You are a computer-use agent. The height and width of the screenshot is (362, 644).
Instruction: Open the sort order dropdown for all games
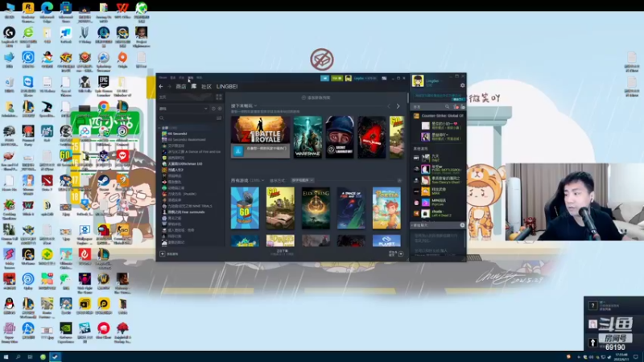(x=303, y=180)
